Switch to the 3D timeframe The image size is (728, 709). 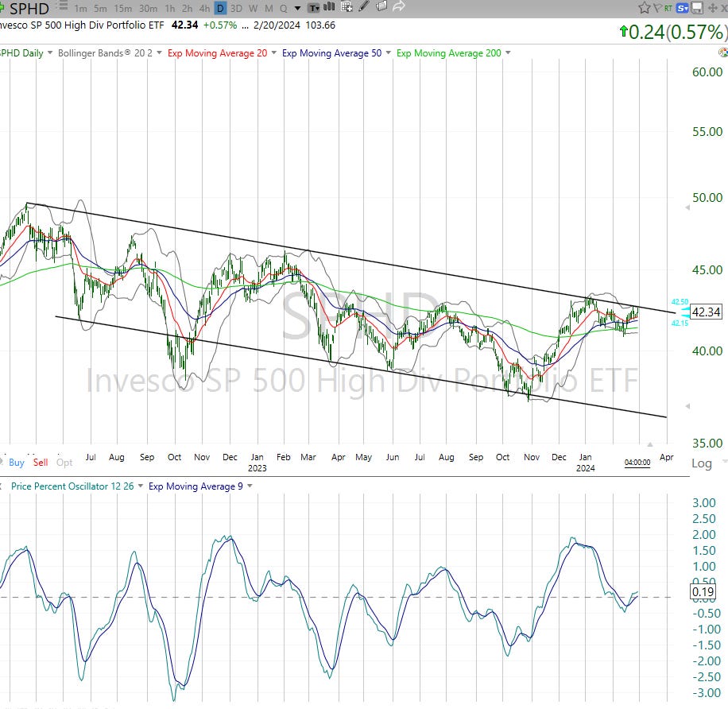point(236,9)
